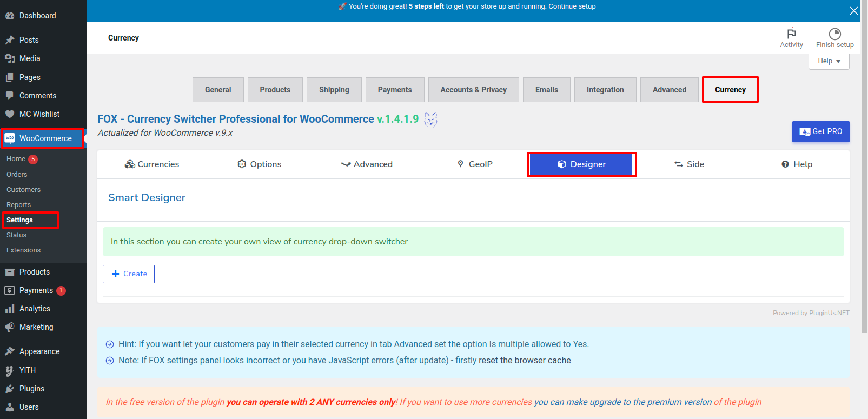This screenshot has height=419, width=868.
Task: Switch to the Payments settings tab
Action: coord(395,90)
